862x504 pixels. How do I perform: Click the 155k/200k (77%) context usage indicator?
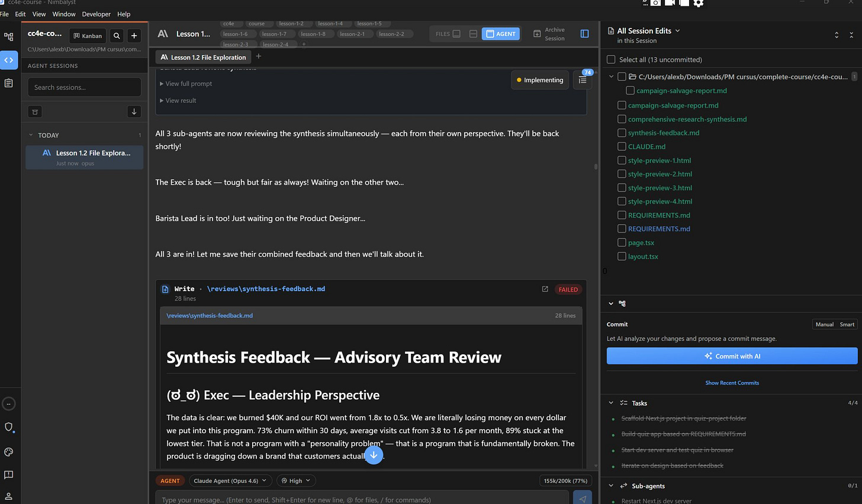(565, 481)
